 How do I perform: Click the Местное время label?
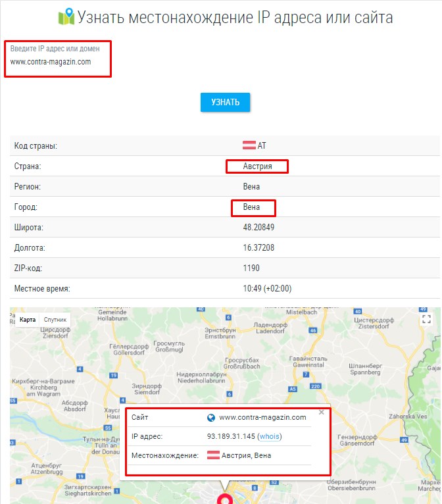point(42,289)
